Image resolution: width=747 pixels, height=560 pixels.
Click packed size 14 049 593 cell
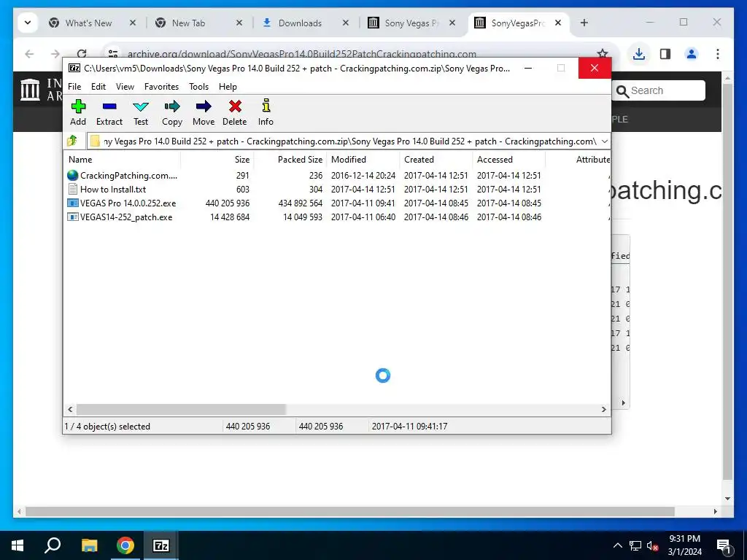(303, 217)
